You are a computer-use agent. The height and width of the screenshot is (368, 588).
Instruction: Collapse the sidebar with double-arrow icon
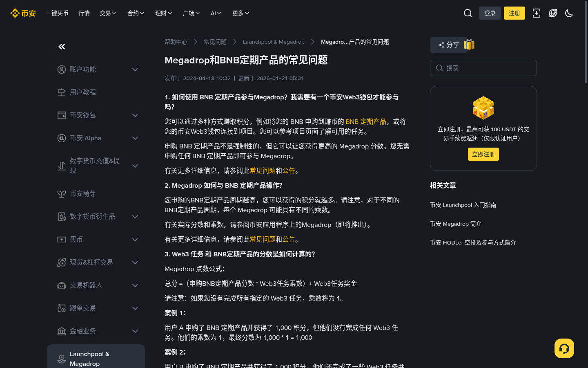(x=62, y=47)
